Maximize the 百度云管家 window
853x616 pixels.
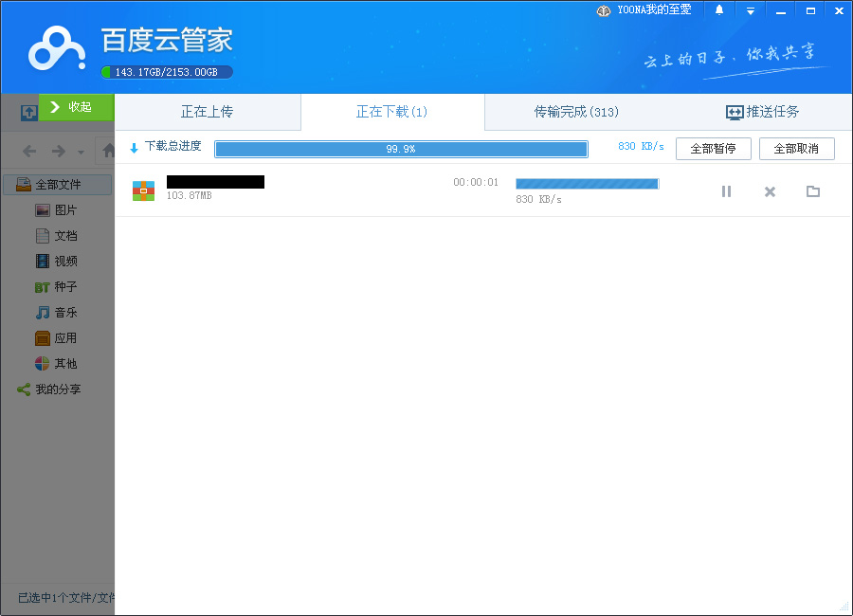pos(810,10)
